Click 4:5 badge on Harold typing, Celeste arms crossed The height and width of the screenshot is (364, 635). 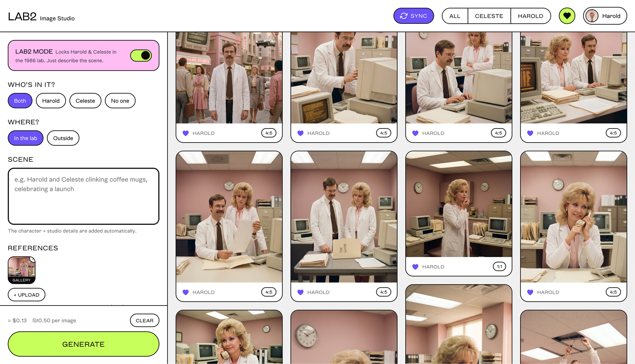click(x=499, y=133)
